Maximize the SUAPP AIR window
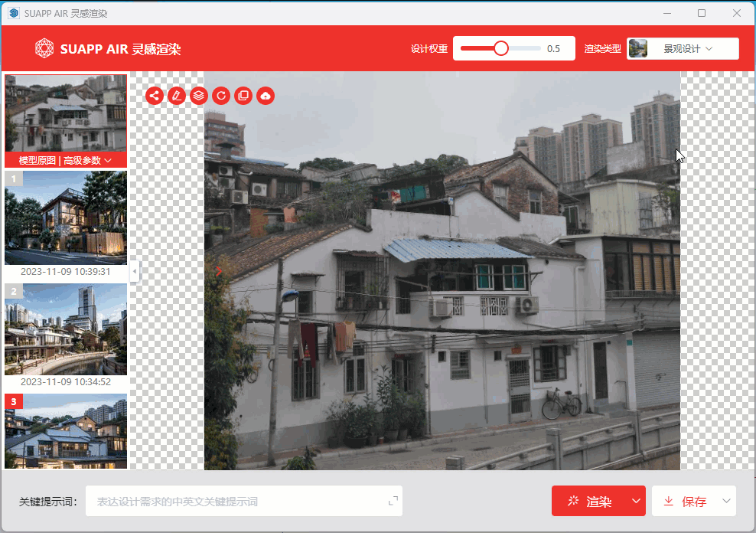The height and width of the screenshot is (533, 756). [702, 13]
